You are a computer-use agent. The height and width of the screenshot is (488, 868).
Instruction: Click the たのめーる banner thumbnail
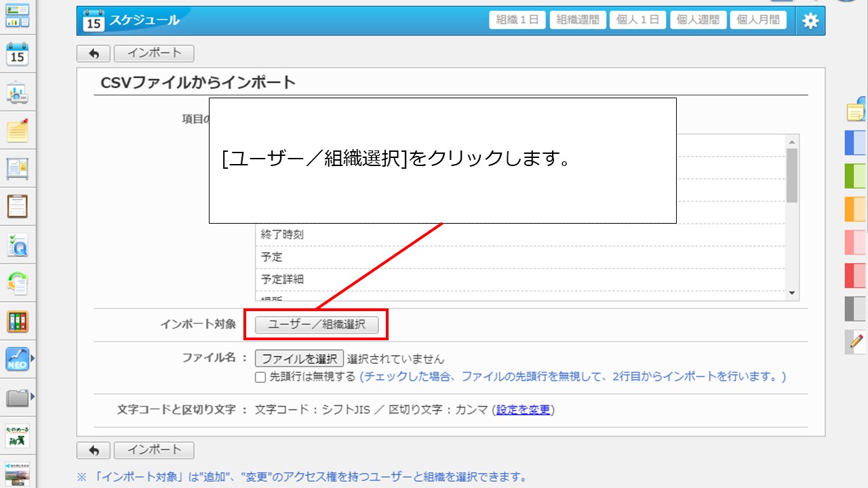point(18,435)
